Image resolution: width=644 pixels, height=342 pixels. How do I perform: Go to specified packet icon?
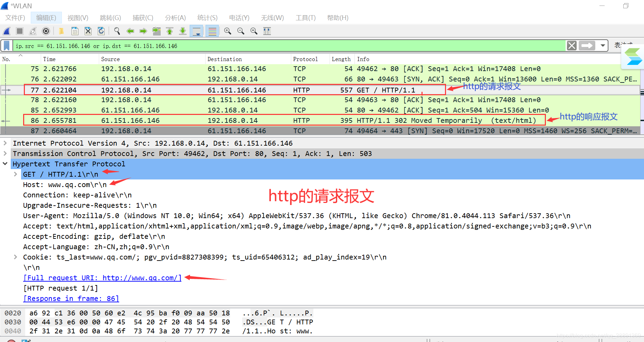(157, 31)
